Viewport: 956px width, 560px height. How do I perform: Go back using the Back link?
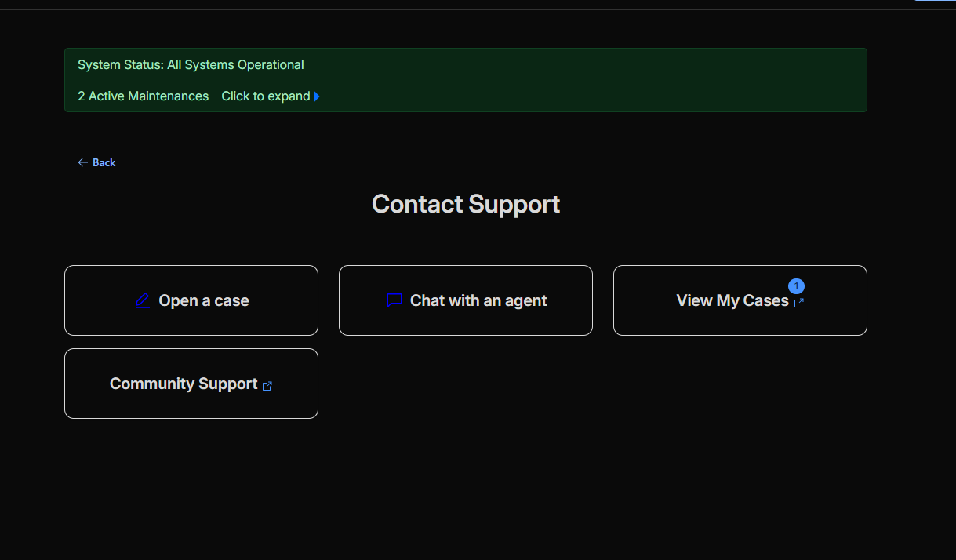point(96,162)
